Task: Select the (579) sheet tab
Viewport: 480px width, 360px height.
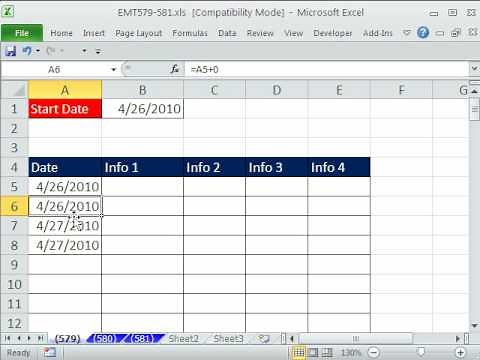Action: pyautogui.click(x=67, y=339)
